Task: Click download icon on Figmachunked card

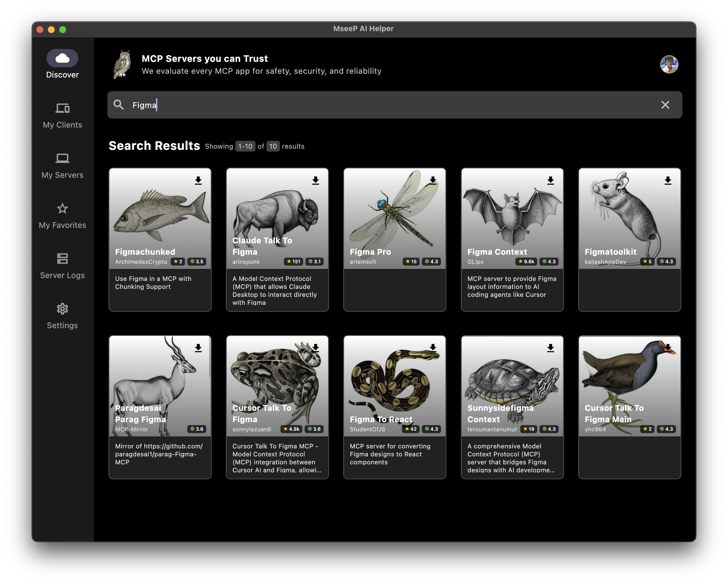Action: click(x=198, y=180)
